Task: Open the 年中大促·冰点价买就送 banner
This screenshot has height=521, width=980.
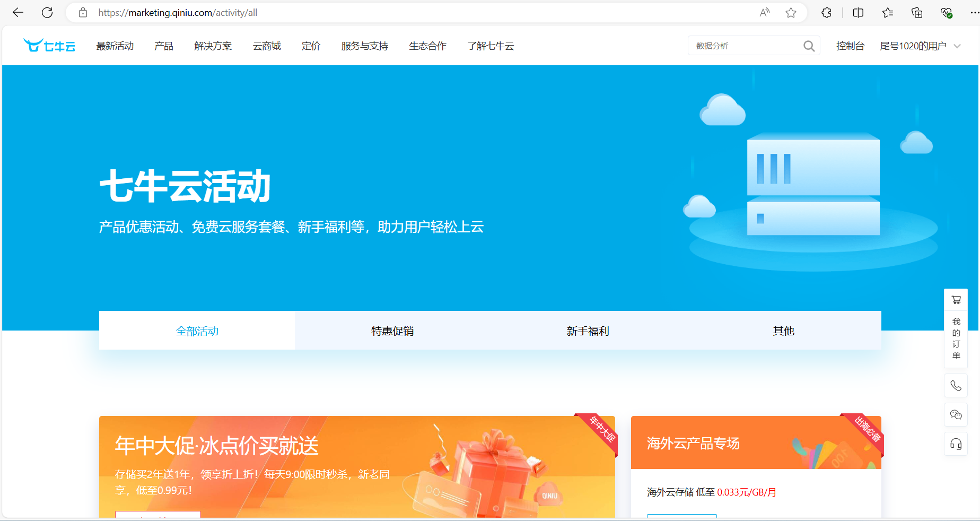Action: pyautogui.click(x=357, y=467)
